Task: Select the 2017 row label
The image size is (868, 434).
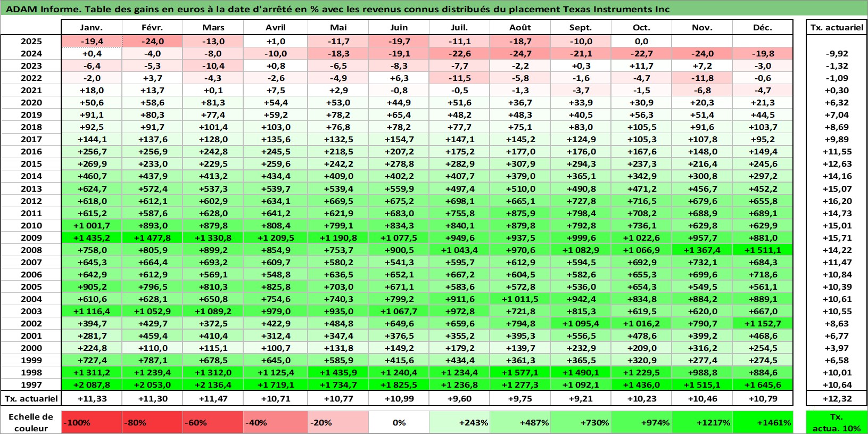Action: coord(31,139)
